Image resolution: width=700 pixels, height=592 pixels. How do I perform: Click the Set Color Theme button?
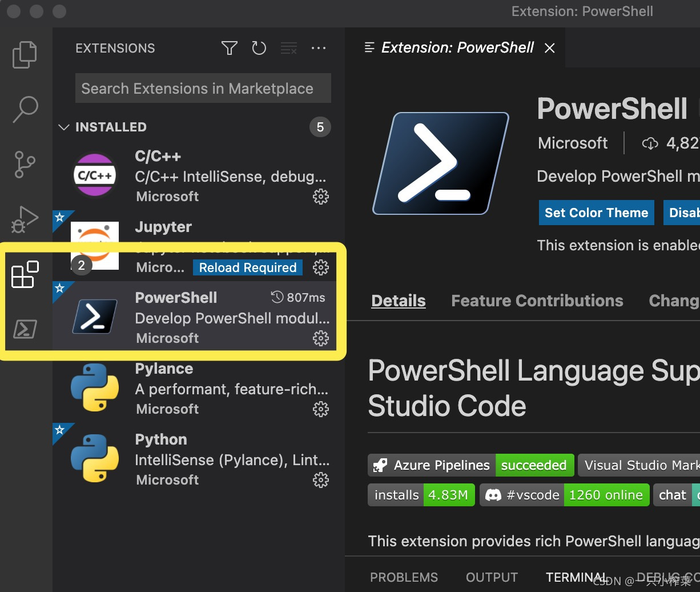click(x=596, y=213)
